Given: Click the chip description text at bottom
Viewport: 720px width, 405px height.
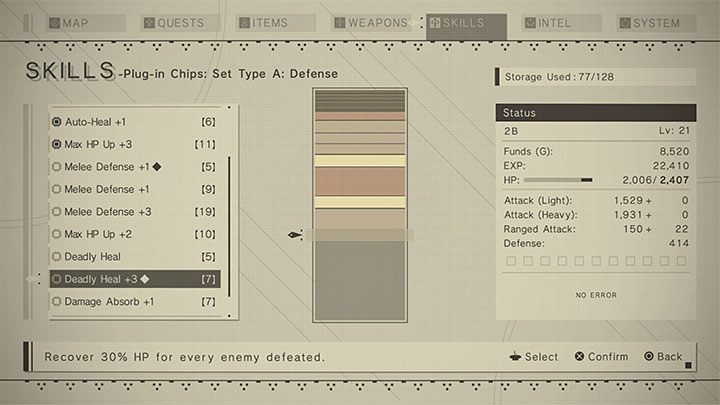Looking at the screenshot, I should click(x=185, y=357).
